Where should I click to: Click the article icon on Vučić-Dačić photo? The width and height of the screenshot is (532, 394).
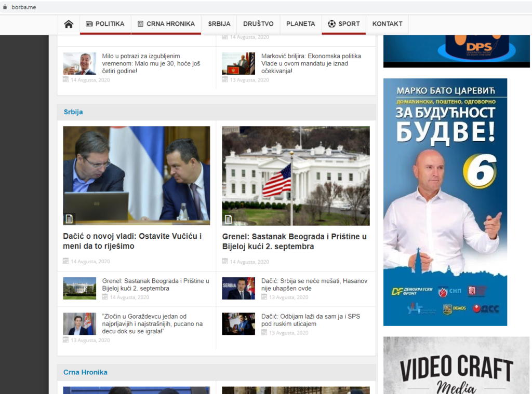coord(69,219)
